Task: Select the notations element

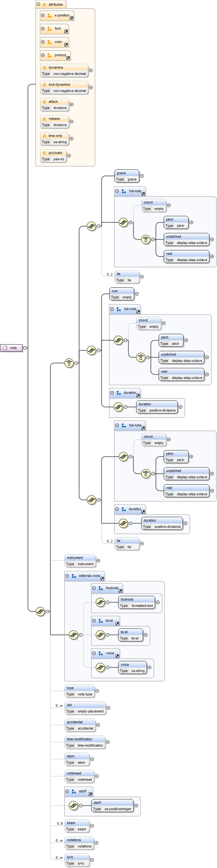Action: pos(79,843)
